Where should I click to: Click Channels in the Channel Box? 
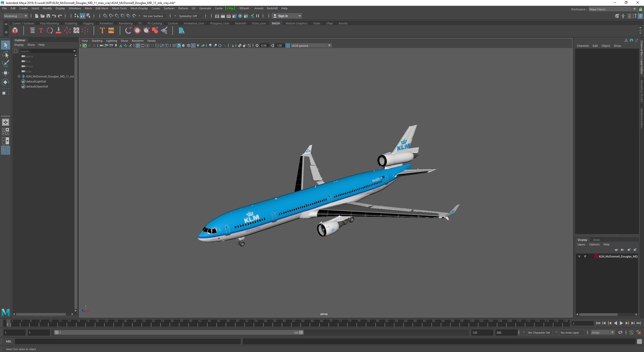pyautogui.click(x=583, y=46)
